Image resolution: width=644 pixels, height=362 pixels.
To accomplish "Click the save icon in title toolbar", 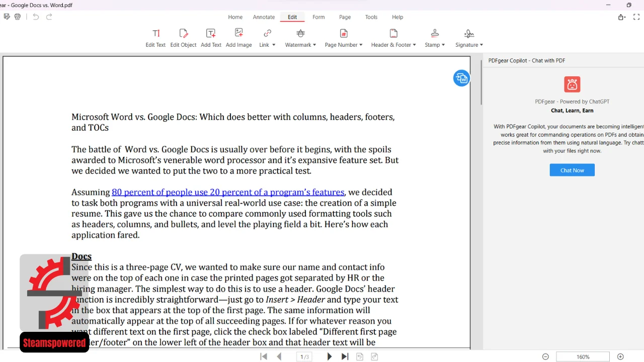I will 7,17.
